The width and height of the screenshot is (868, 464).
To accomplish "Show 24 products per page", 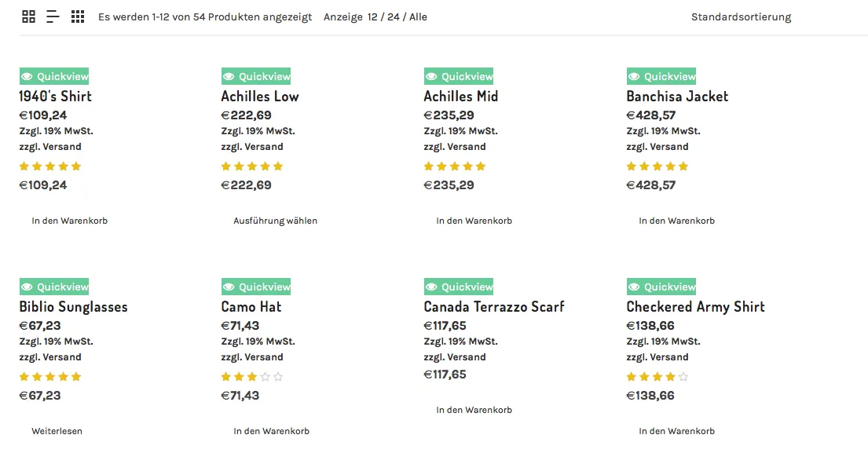I will coord(393,17).
